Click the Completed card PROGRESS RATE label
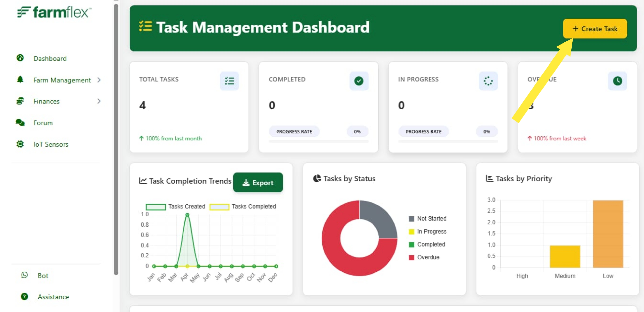The width and height of the screenshot is (644, 312). [294, 131]
